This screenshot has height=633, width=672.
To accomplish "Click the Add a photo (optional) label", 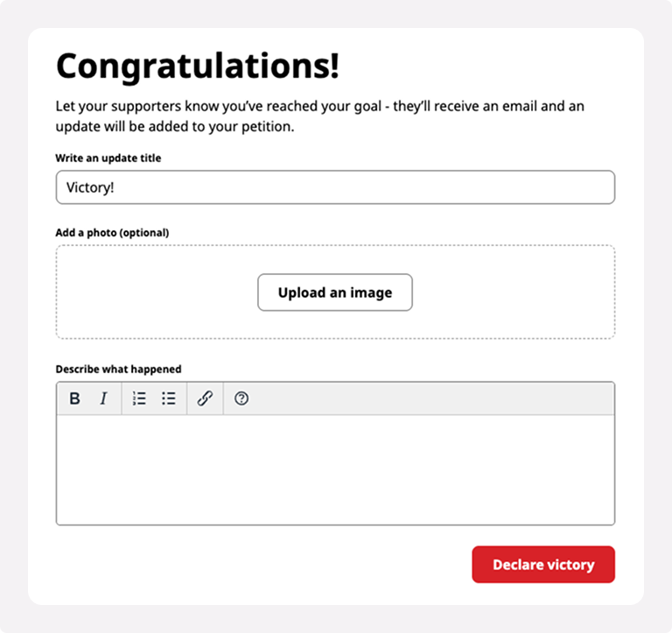I will pyautogui.click(x=112, y=232).
